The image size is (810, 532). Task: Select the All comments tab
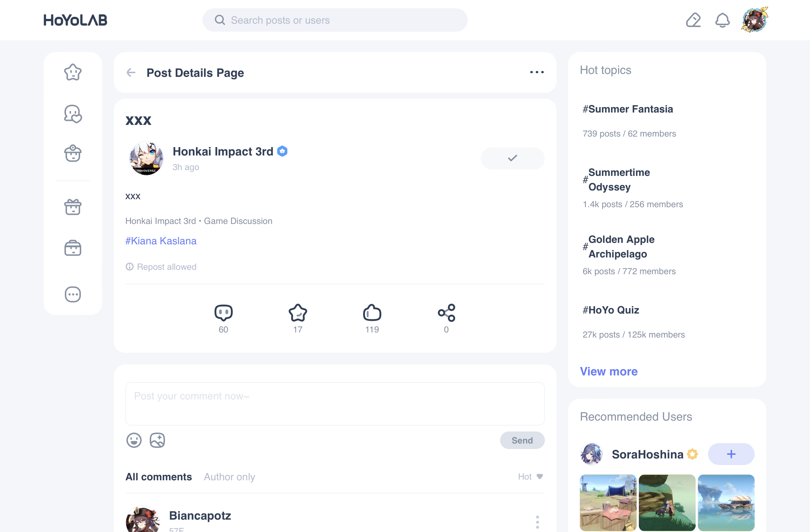coord(158,477)
